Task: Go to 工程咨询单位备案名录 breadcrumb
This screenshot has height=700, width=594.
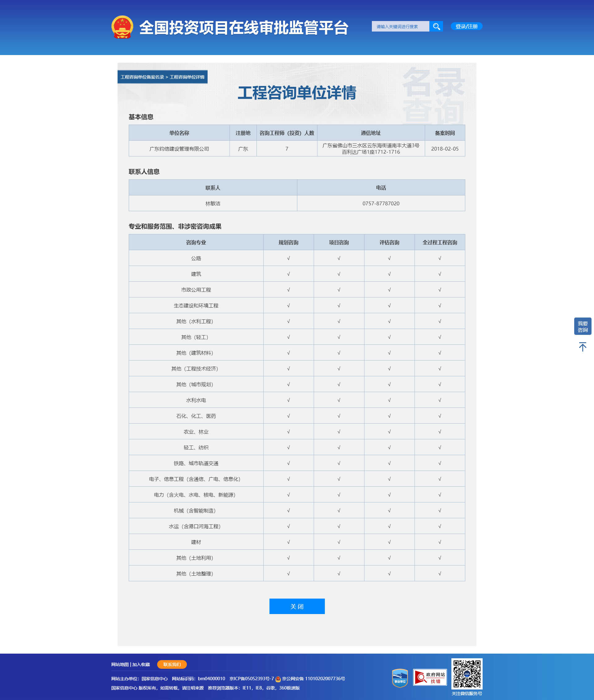Action: click(142, 77)
